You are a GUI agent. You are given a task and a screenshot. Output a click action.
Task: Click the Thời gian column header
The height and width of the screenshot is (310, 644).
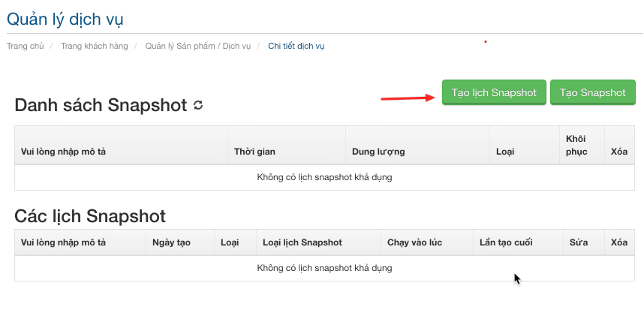click(x=255, y=152)
